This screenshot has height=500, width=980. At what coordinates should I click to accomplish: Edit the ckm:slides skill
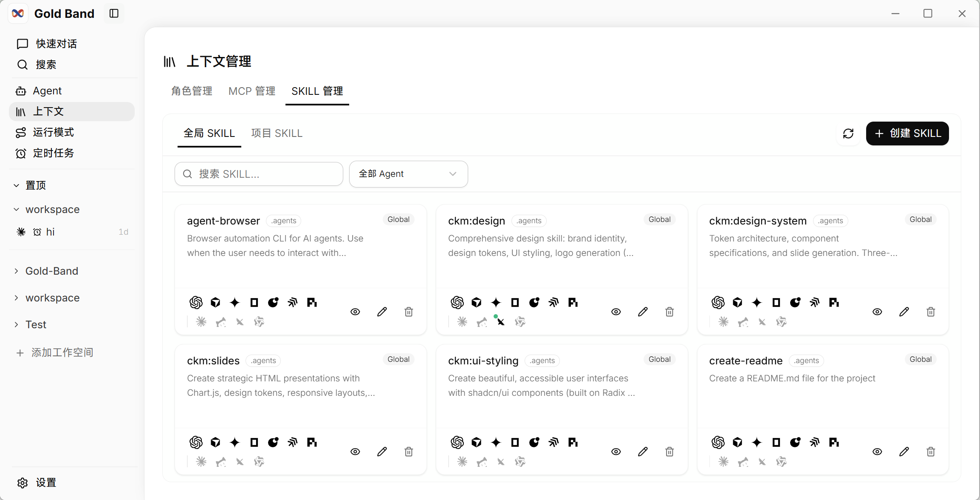pos(382,452)
